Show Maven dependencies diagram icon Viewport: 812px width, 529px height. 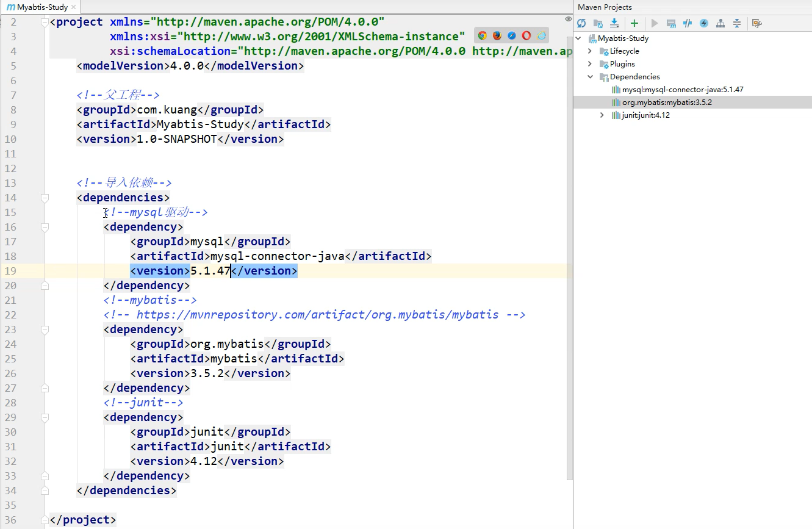(720, 23)
